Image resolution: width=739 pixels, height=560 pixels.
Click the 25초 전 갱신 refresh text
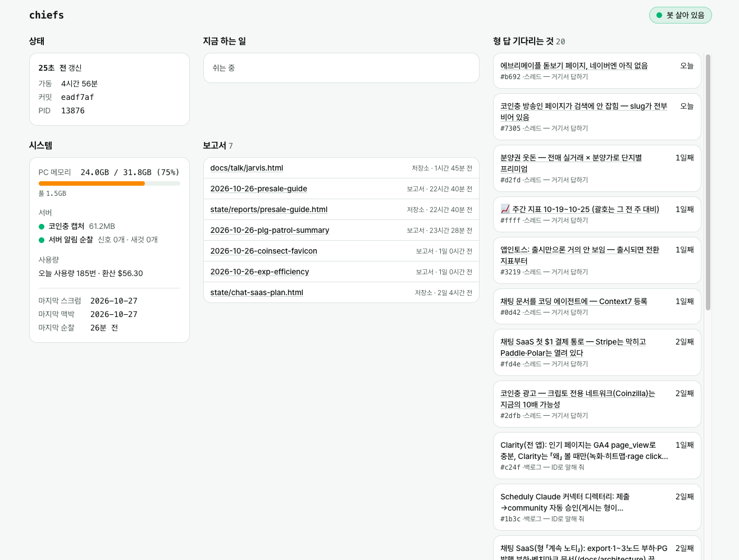pos(60,68)
